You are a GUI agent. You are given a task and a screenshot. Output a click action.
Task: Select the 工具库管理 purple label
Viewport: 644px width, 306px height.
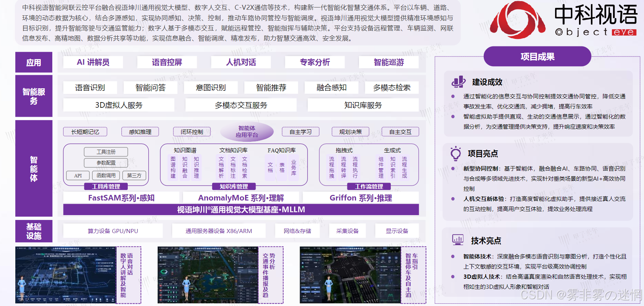[x=106, y=186]
